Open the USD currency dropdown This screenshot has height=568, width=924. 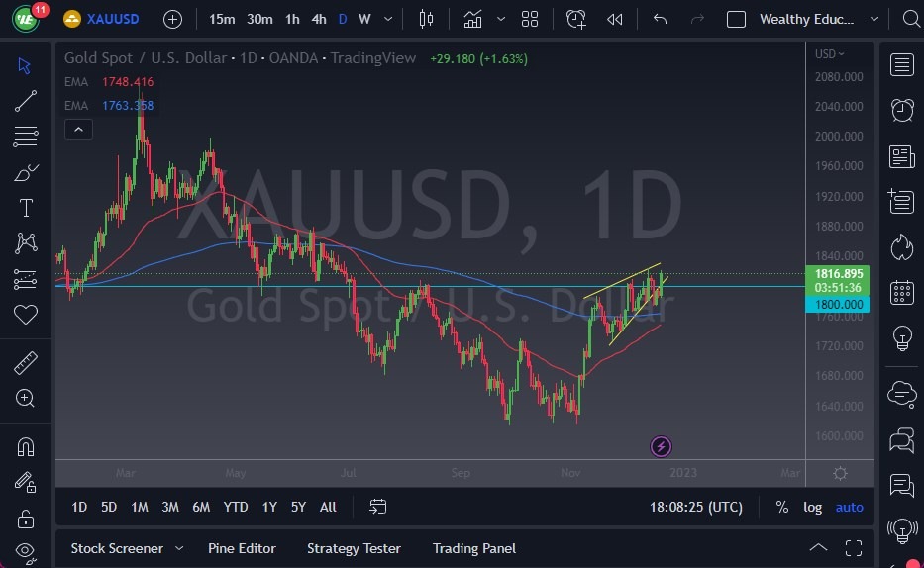829,54
